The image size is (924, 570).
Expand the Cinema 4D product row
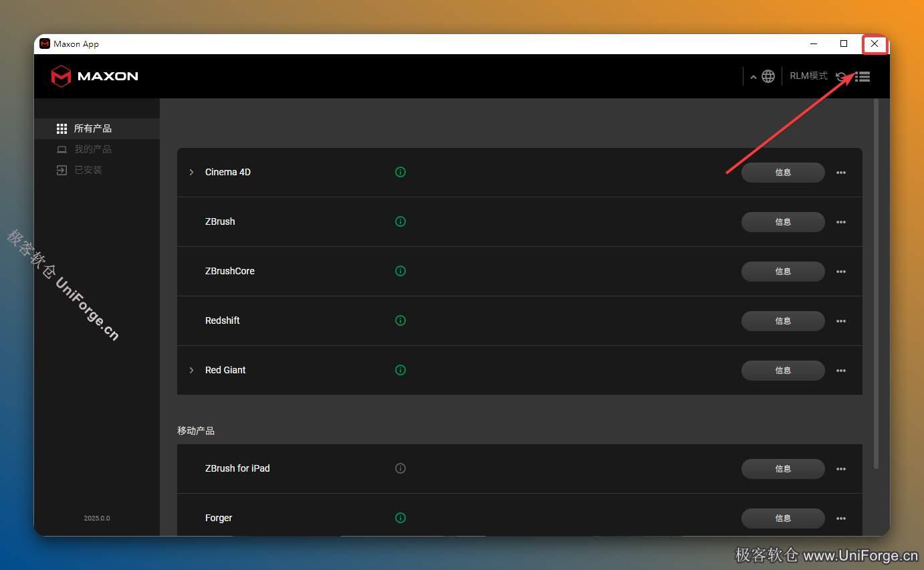(191, 172)
